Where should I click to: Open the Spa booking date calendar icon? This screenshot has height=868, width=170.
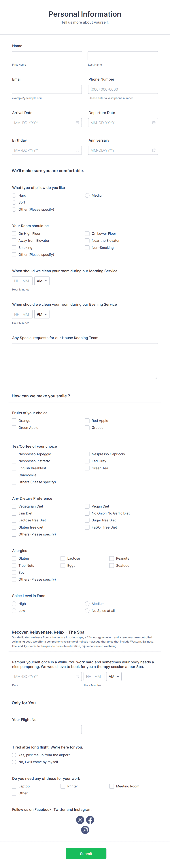pyautogui.click(x=78, y=676)
